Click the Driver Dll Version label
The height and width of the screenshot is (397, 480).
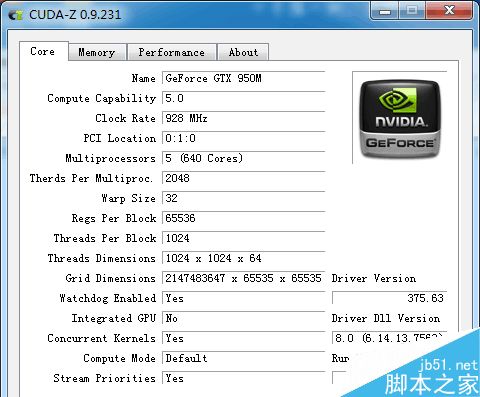coord(386,318)
